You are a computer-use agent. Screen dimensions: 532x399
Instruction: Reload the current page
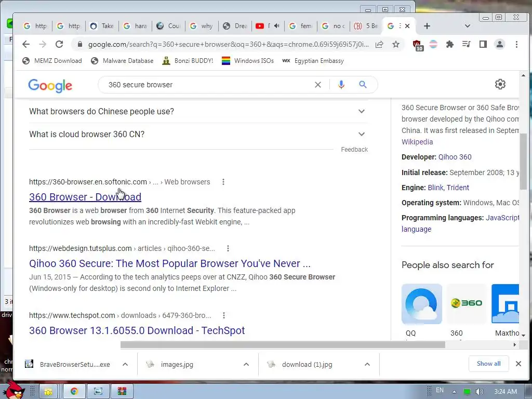pos(59,44)
